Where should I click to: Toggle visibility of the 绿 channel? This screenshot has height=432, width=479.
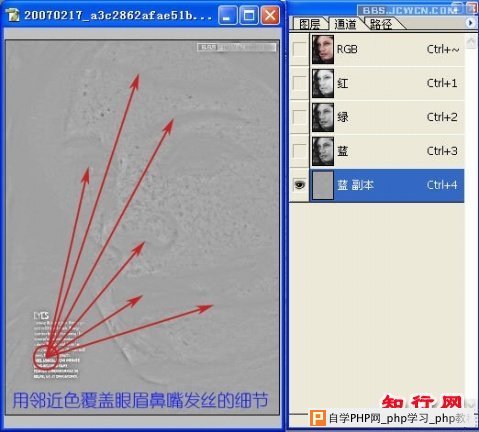299,117
